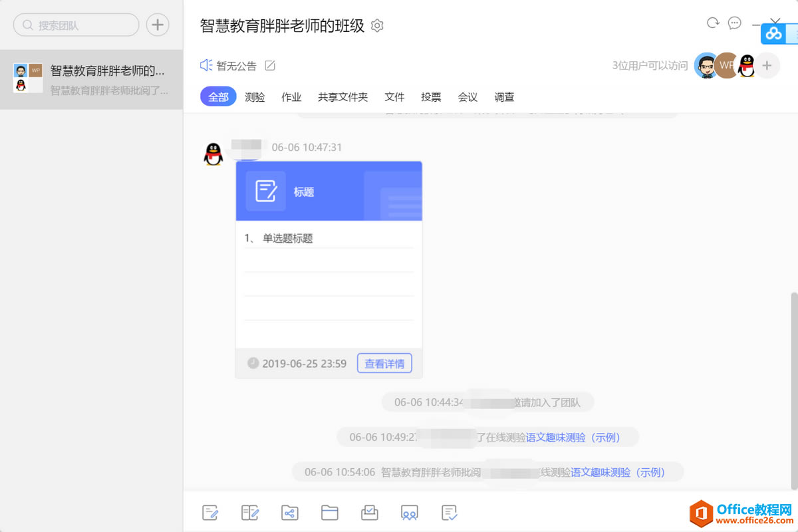
Task: Click the 暂无公告 announcement text
Action: point(236,66)
